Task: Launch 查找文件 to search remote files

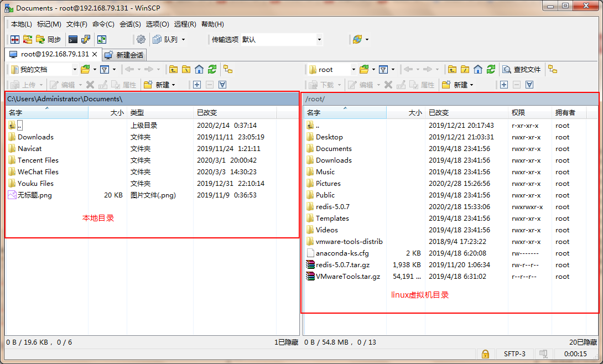Action: click(523, 70)
